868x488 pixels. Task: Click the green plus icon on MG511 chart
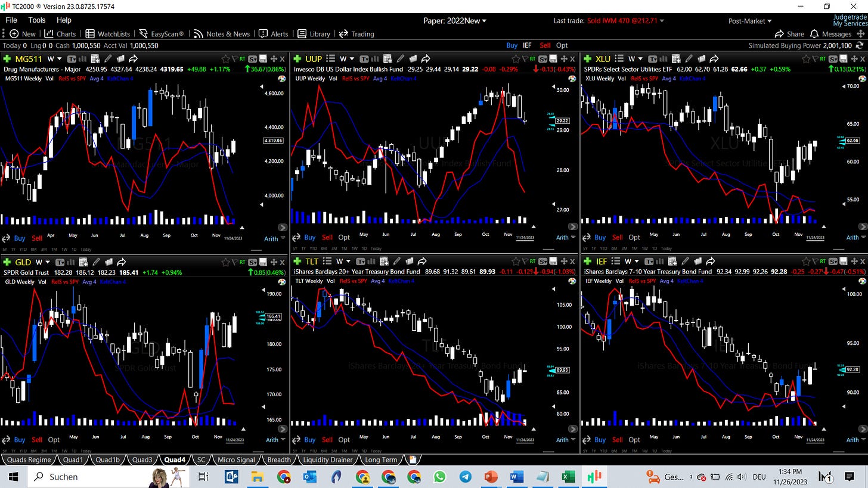(x=7, y=59)
